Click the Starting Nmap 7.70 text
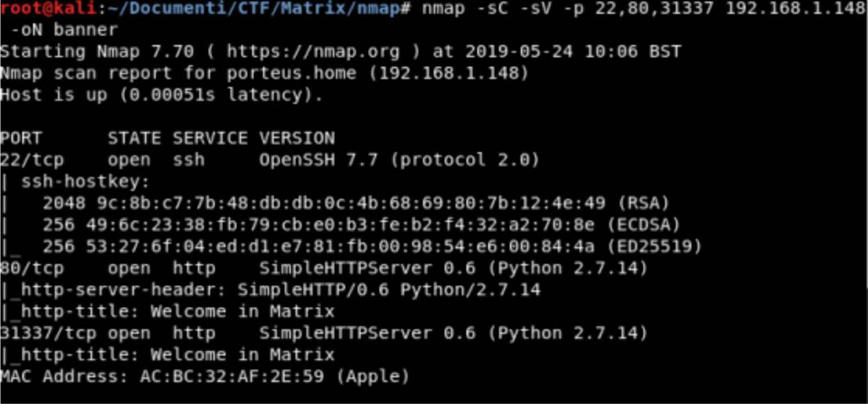 pyautogui.click(x=97, y=52)
